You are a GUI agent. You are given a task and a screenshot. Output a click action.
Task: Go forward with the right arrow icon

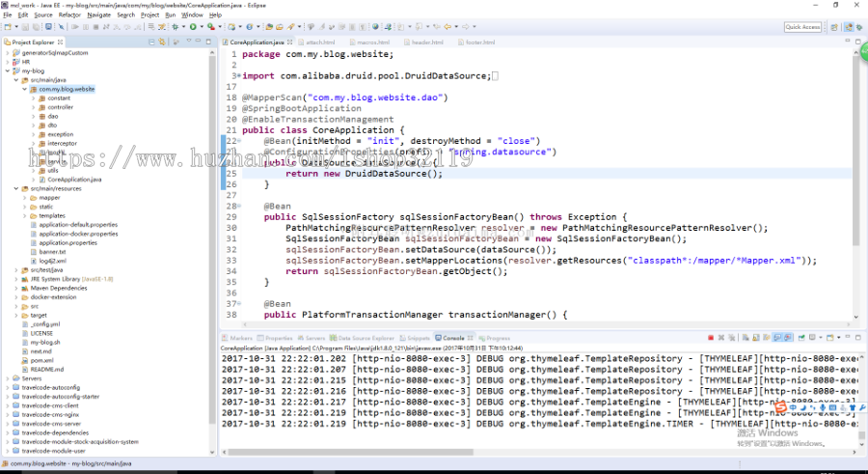click(x=465, y=27)
